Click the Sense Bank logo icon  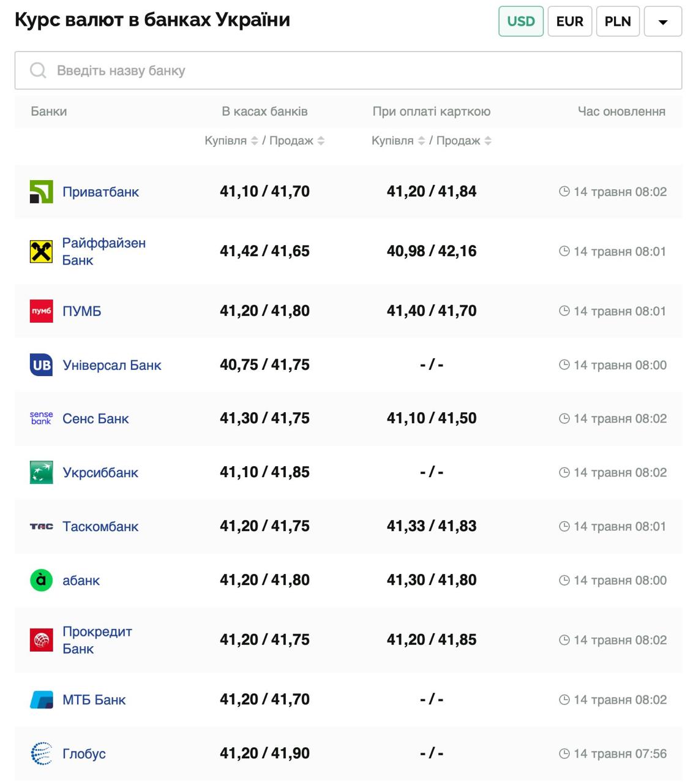pos(41,418)
